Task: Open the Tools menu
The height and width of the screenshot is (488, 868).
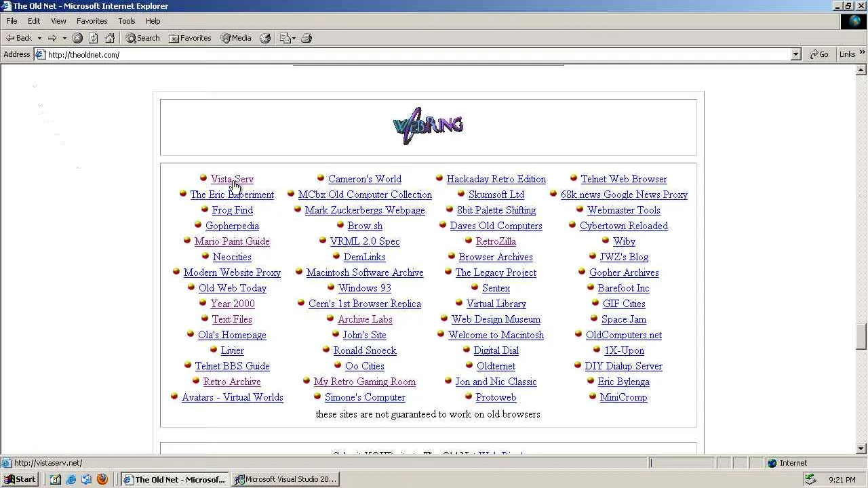Action: [127, 21]
